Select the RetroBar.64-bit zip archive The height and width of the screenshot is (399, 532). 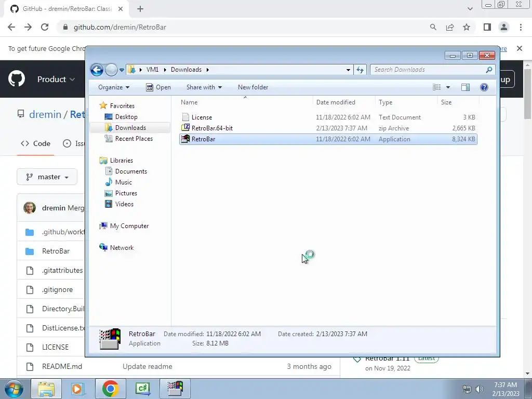pyautogui.click(x=328, y=128)
